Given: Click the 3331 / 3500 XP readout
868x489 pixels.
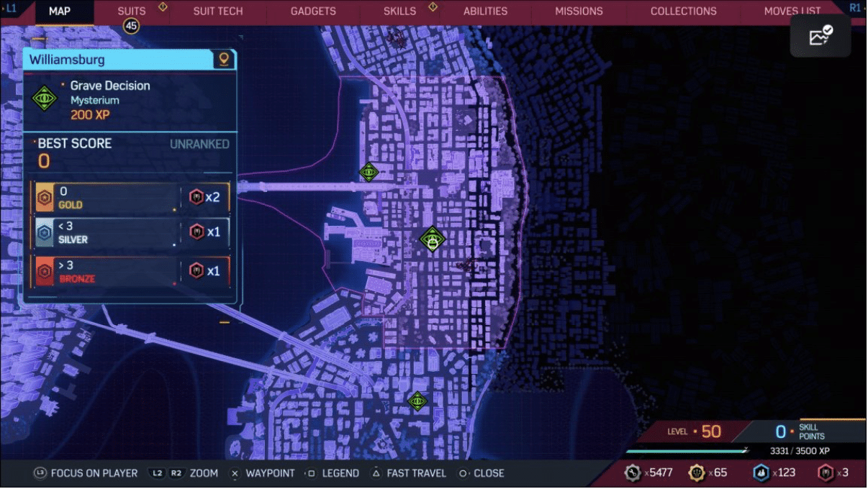Looking at the screenshot, I should 800,451.
